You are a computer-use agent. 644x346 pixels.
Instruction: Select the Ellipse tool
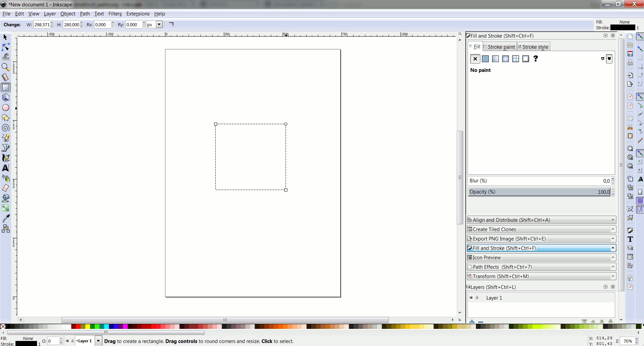[x=5, y=107]
